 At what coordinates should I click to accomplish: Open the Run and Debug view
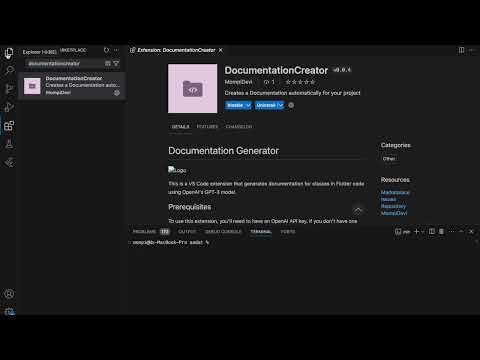coord(9,107)
